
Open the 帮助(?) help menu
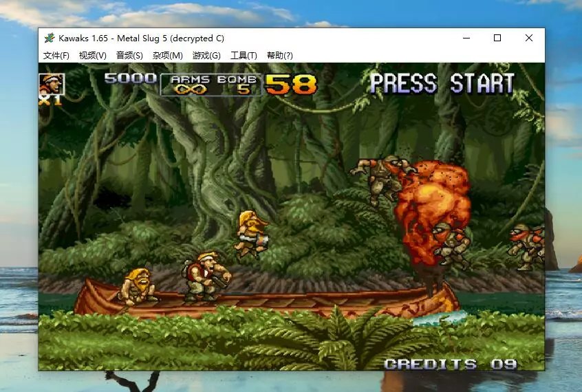point(279,56)
